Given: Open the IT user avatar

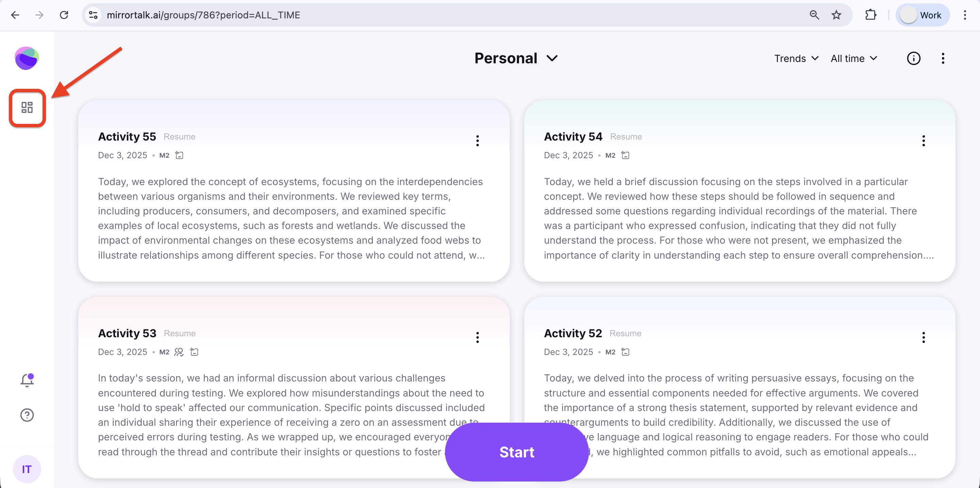Looking at the screenshot, I should 27,469.
